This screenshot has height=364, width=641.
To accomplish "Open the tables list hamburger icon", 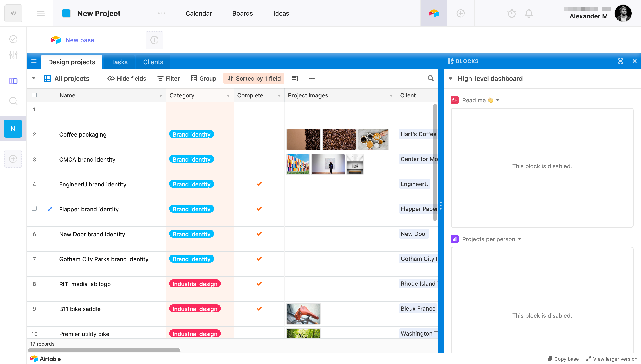I will coord(34,61).
